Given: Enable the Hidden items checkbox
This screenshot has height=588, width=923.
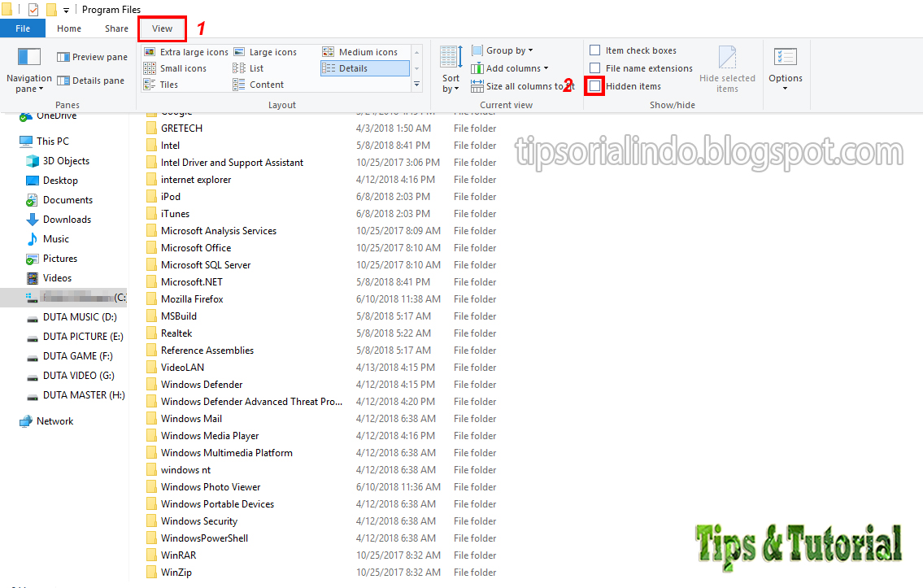Looking at the screenshot, I should click(594, 85).
